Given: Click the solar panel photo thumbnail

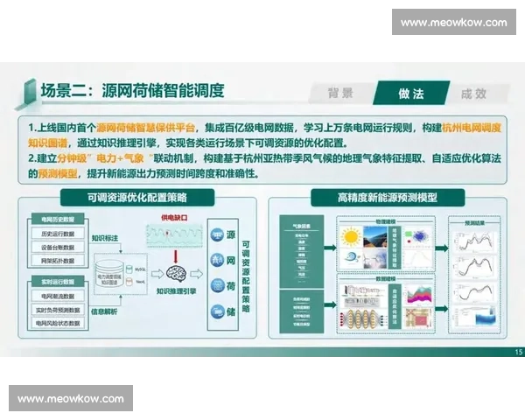Looking at the screenshot, I should click(x=375, y=237).
